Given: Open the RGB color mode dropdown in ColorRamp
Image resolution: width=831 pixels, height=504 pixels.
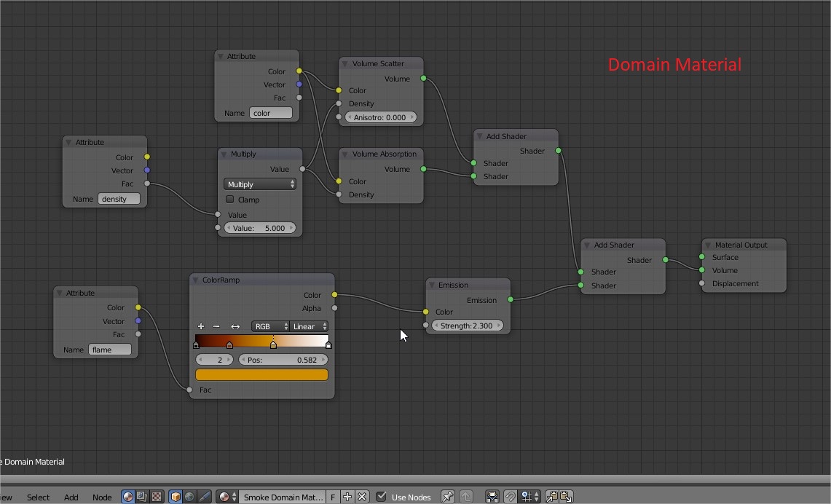Looking at the screenshot, I should (270, 326).
